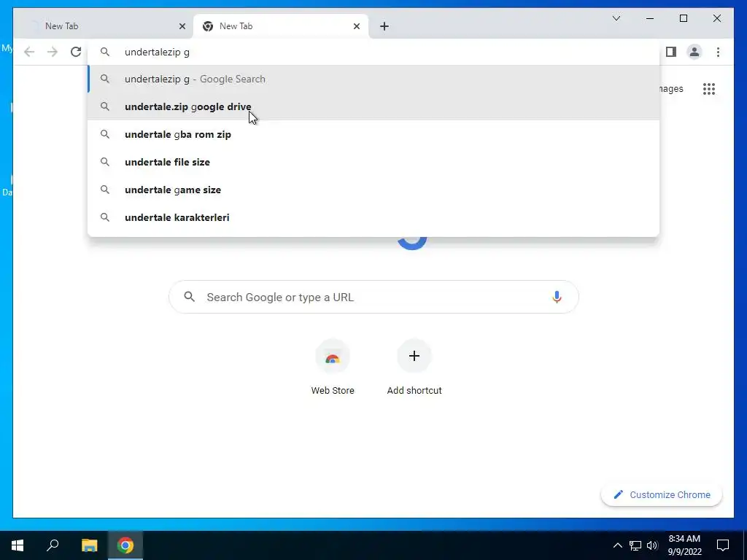This screenshot has height=560, width=747.
Task: Open the Google apps grid
Action: coord(709,88)
